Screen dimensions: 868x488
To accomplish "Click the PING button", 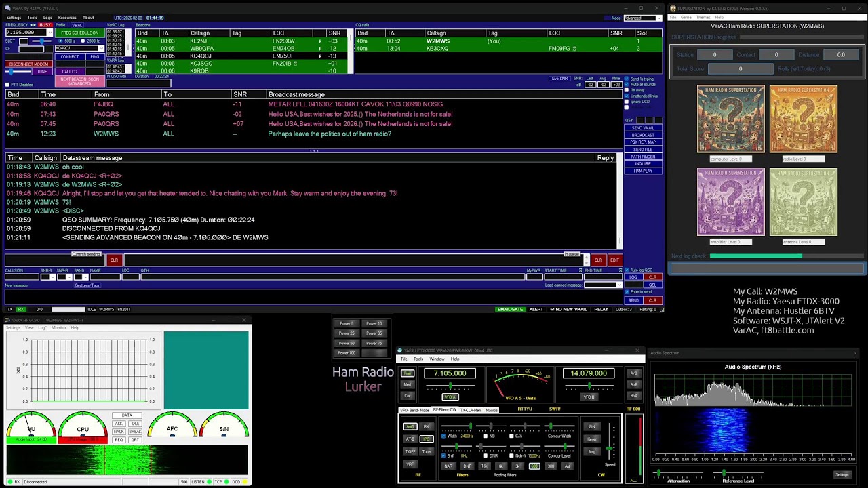I will [x=94, y=56].
